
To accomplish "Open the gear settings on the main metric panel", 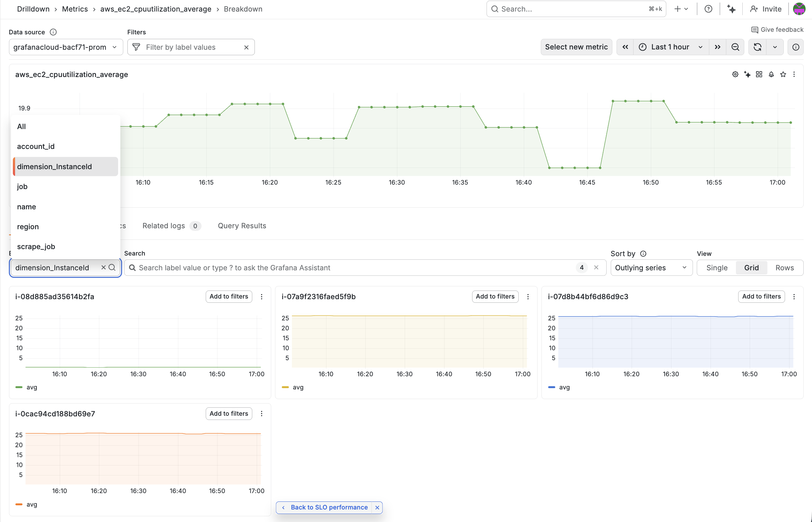I will click(x=735, y=74).
